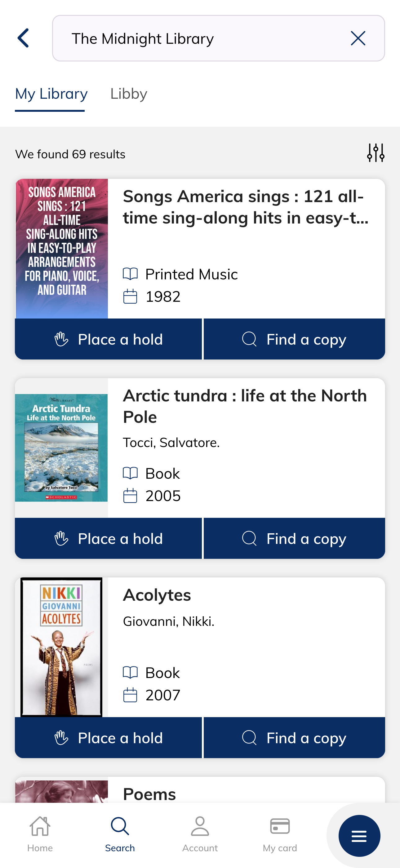Image resolution: width=400 pixels, height=868 pixels.
Task: Place a hold on Songs America sings
Action: pyautogui.click(x=109, y=339)
